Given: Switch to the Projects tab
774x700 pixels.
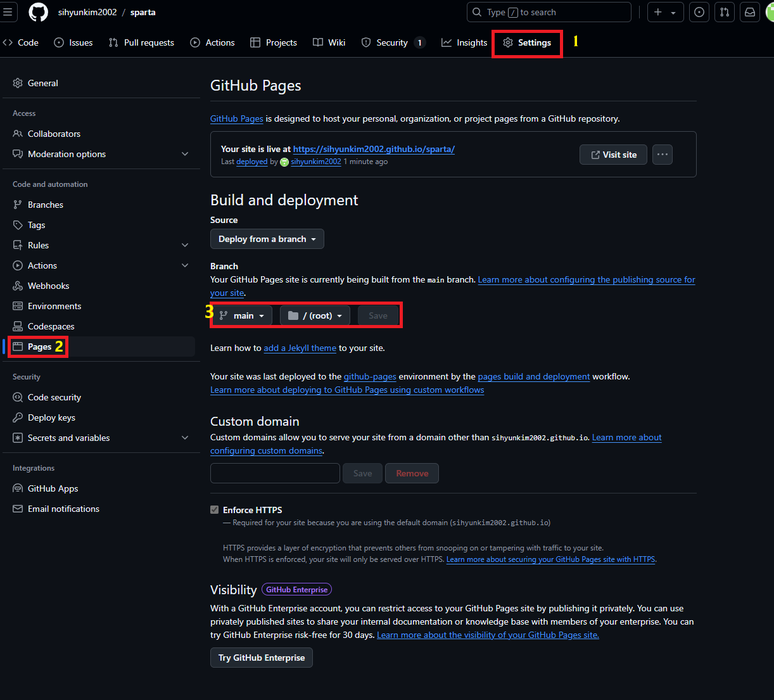Looking at the screenshot, I should pos(274,42).
